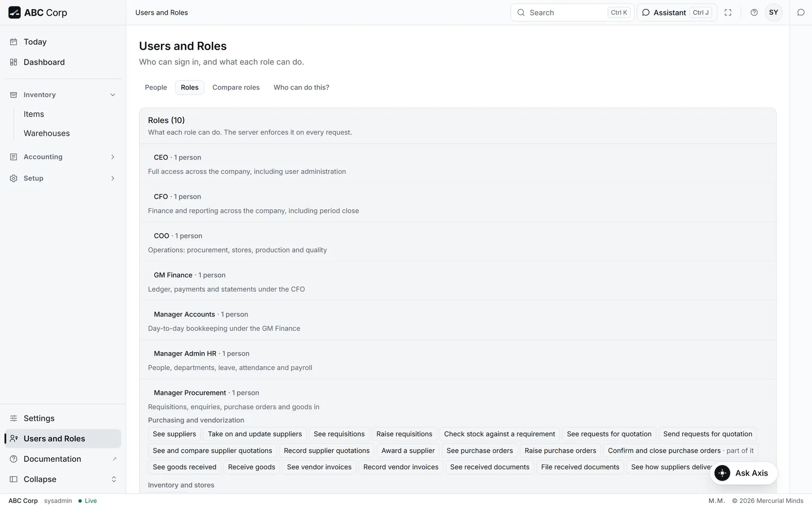812x508 pixels.
Task: Open Settings in the sidebar
Action: point(63,418)
